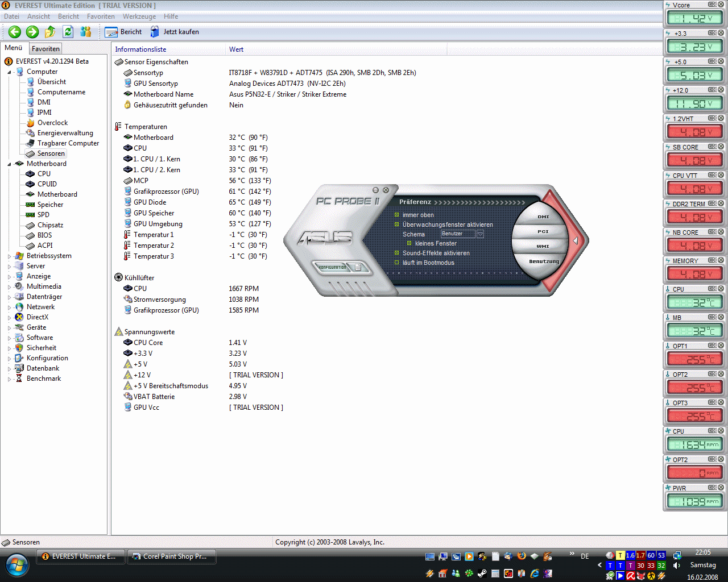The height and width of the screenshot is (582, 728).
Task: Click the magnet icon on the 1.2VHT monitor
Action: (x=712, y=118)
